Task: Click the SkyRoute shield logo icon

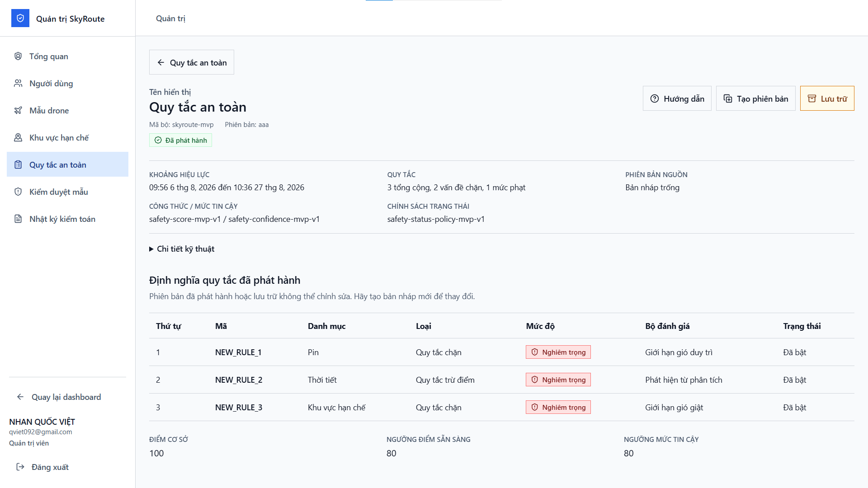Action: 20,18
